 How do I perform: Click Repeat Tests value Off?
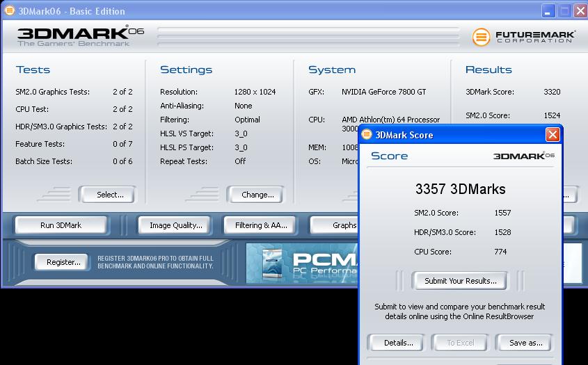pyautogui.click(x=239, y=161)
